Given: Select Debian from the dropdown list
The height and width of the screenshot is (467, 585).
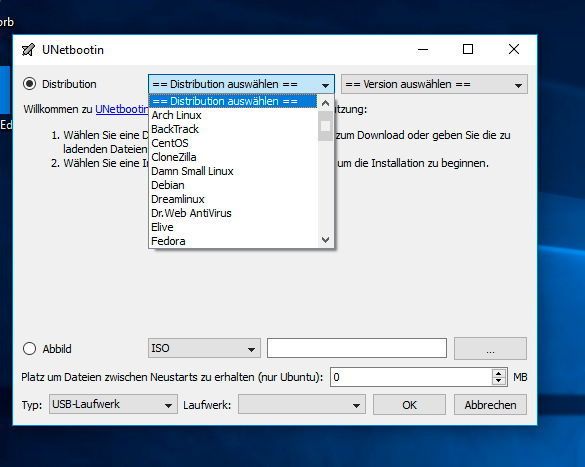Looking at the screenshot, I should [233, 185].
